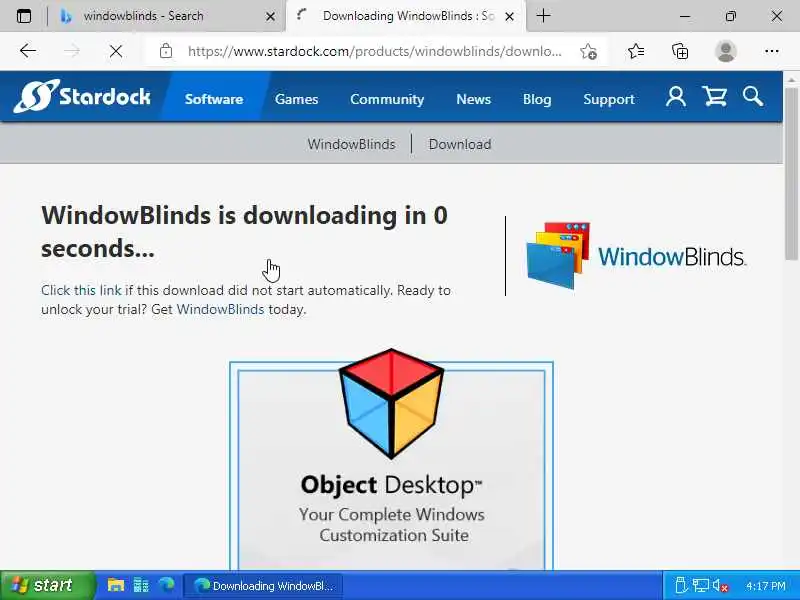
Task: Open the Software menu
Action: click(x=214, y=99)
